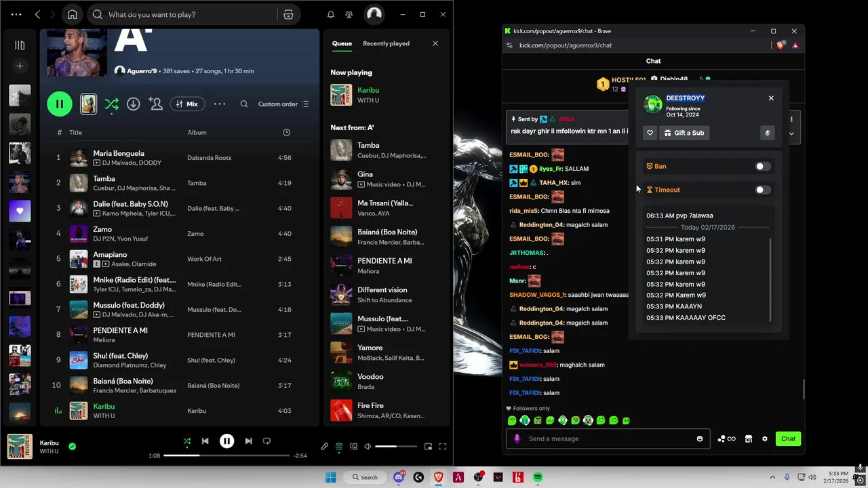Go to the previous track

click(x=205, y=441)
